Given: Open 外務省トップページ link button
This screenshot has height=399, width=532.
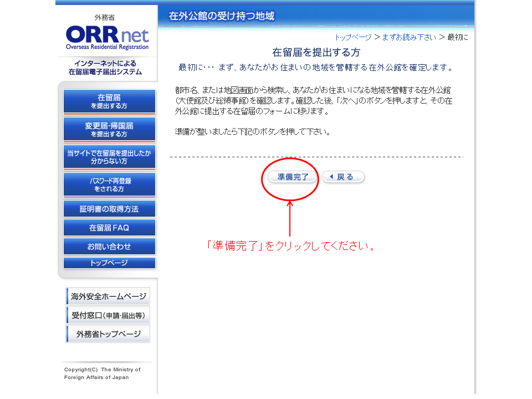Looking at the screenshot, I should pos(108,334).
